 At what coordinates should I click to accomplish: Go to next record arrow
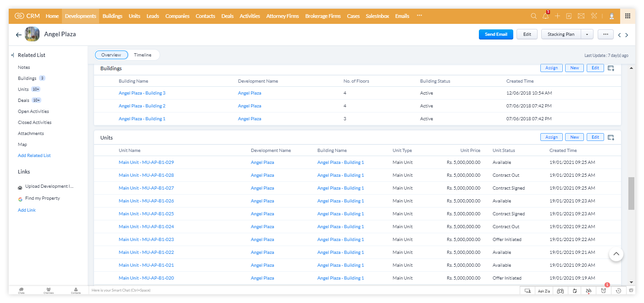(x=627, y=35)
